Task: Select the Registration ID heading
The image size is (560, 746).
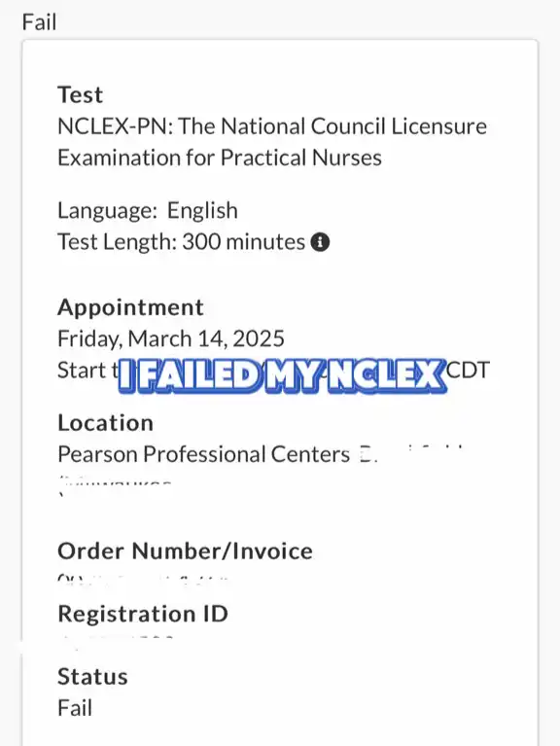Action: tap(143, 614)
